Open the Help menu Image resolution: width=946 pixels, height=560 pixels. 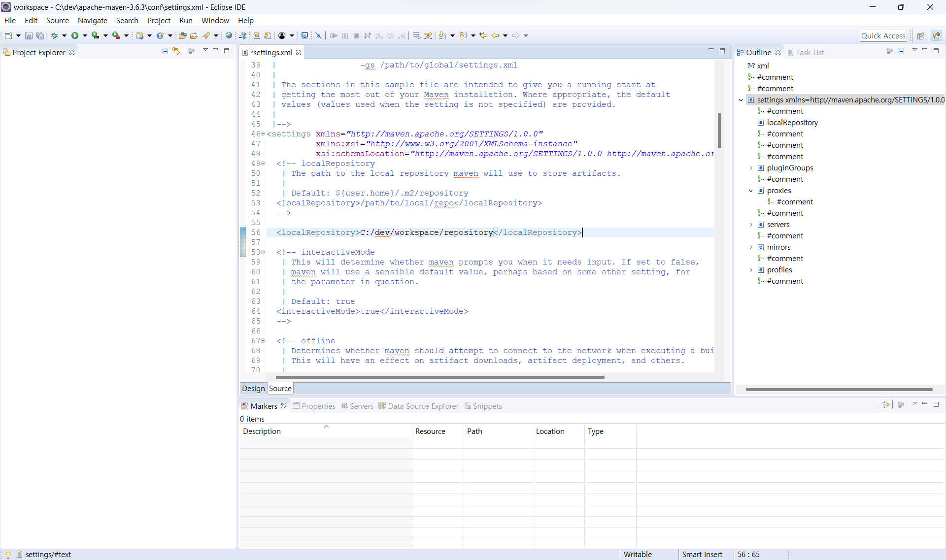point(246,20)
